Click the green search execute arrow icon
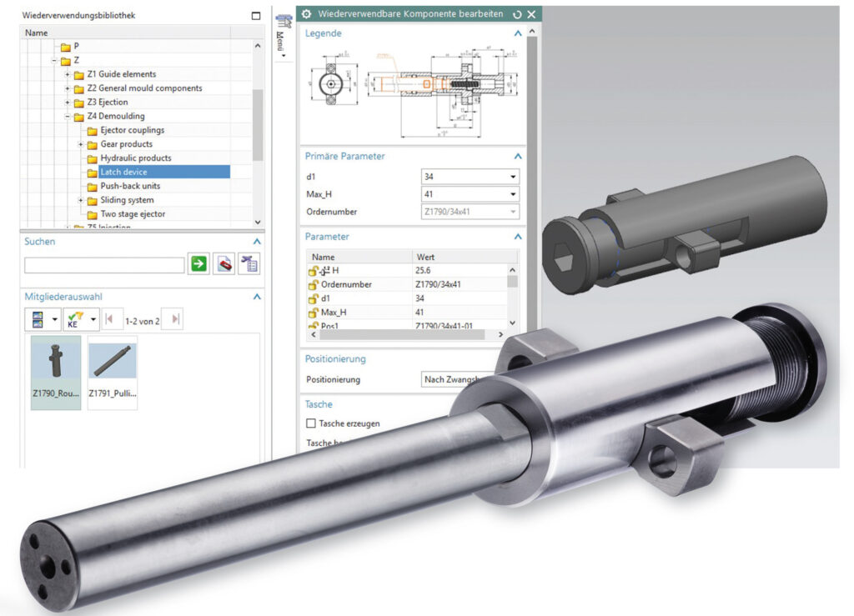 198,263
